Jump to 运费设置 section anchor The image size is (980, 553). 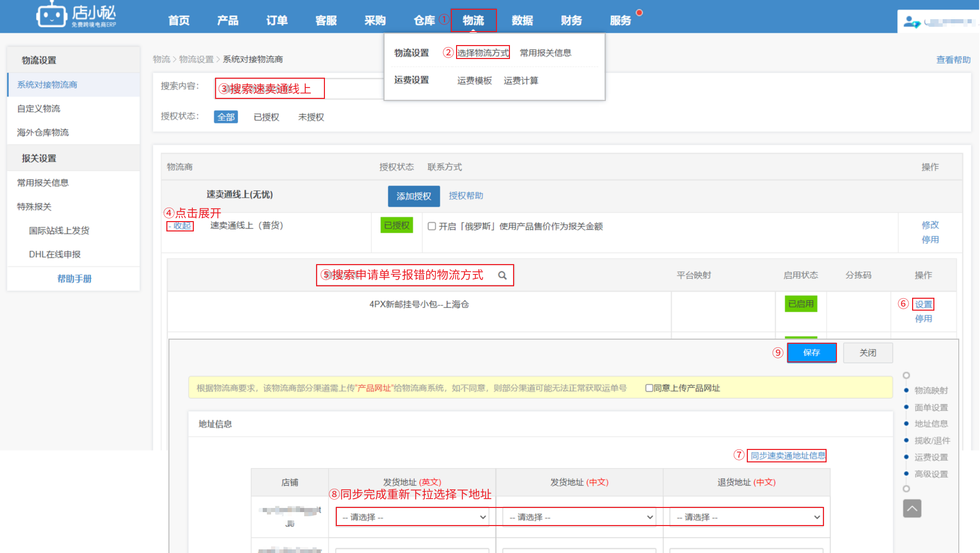click(x=931, y=457)
